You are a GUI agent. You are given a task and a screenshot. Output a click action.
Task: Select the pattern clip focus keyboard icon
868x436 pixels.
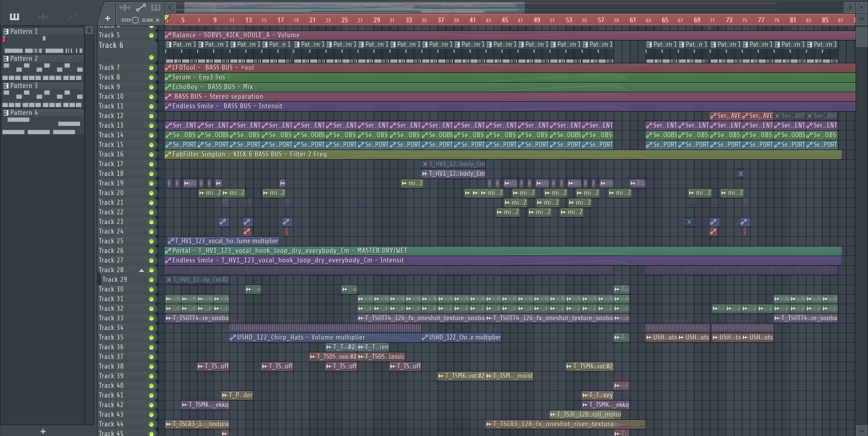pos(156,8)
